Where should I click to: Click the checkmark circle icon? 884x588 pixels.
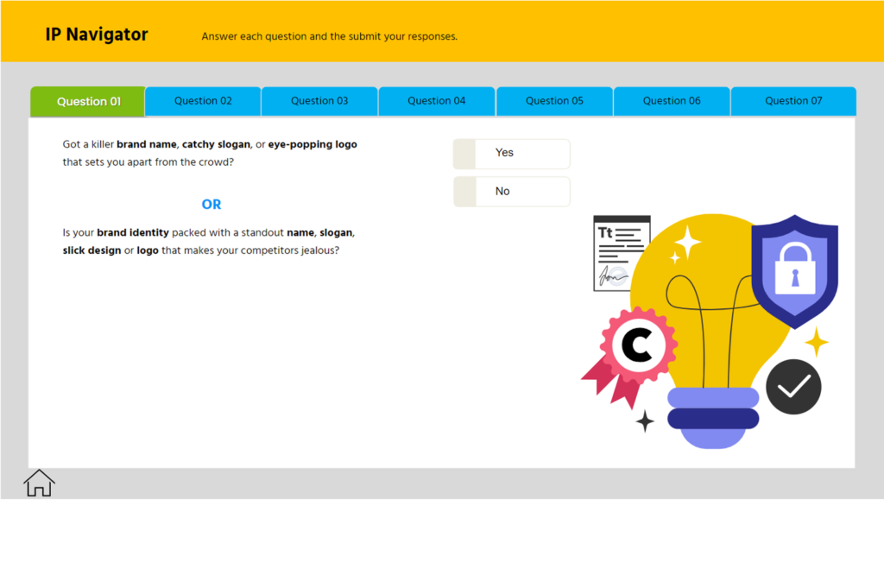793,386
